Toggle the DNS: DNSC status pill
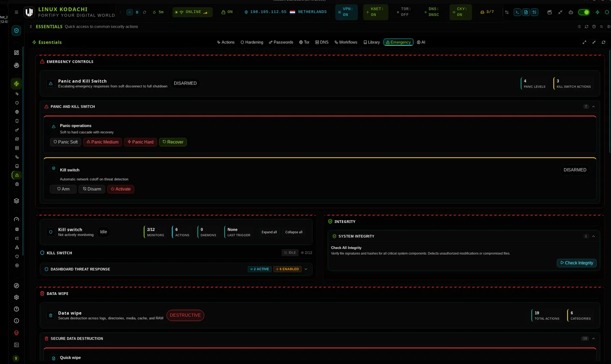 point(433,12)
